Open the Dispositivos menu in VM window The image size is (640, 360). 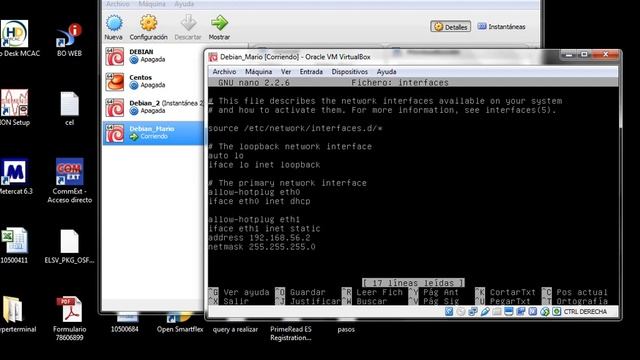pyautogui.click(x=349, y=71)
